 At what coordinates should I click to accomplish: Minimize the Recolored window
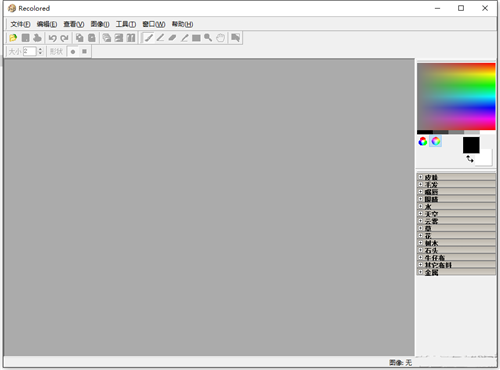(438, 8)
